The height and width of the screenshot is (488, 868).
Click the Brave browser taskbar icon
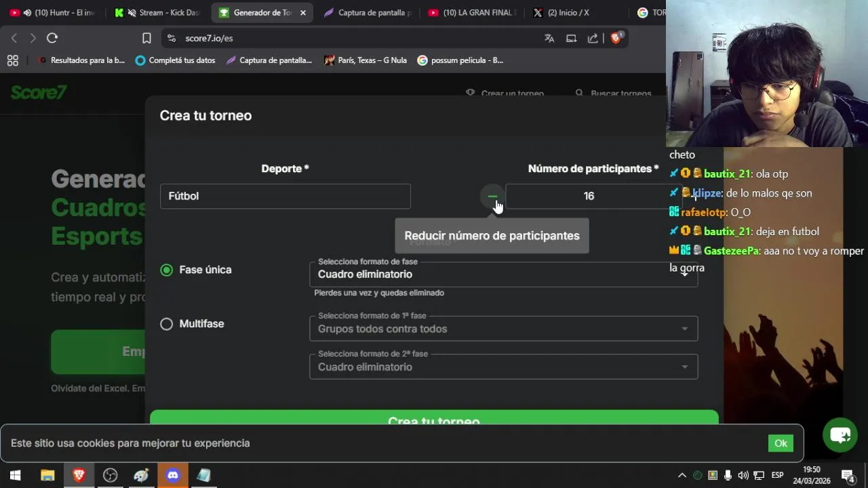coord(79,475)
